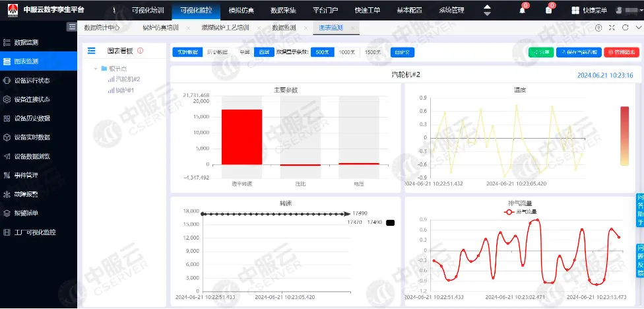
Task: Click the refresh icon in tab bar
Action: 626,28
